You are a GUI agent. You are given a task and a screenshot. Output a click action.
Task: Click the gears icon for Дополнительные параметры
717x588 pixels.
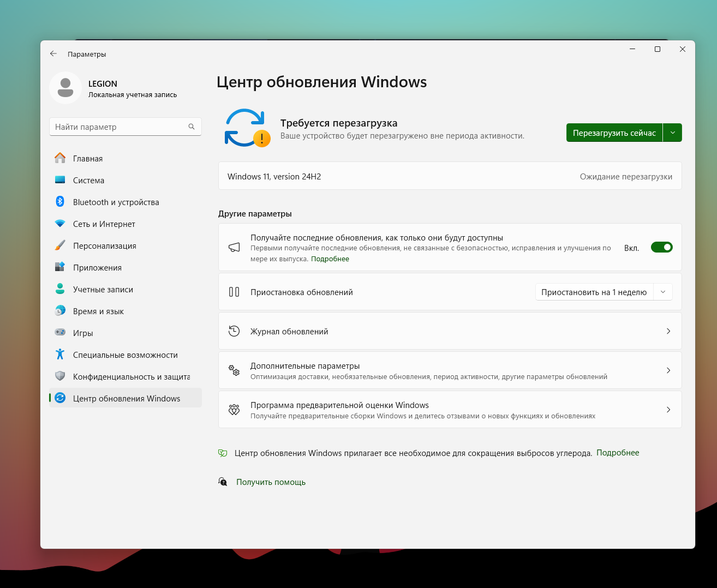[234, 370]
